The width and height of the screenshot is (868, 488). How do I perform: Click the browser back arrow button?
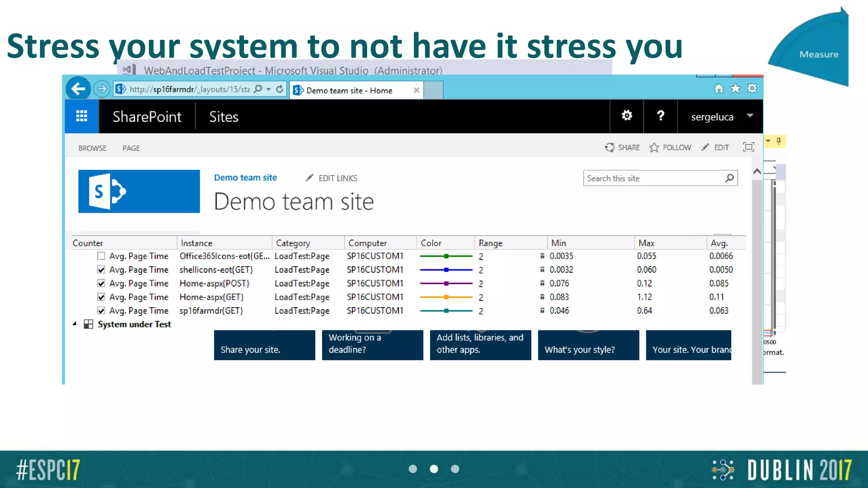click(x=78, y=89)
